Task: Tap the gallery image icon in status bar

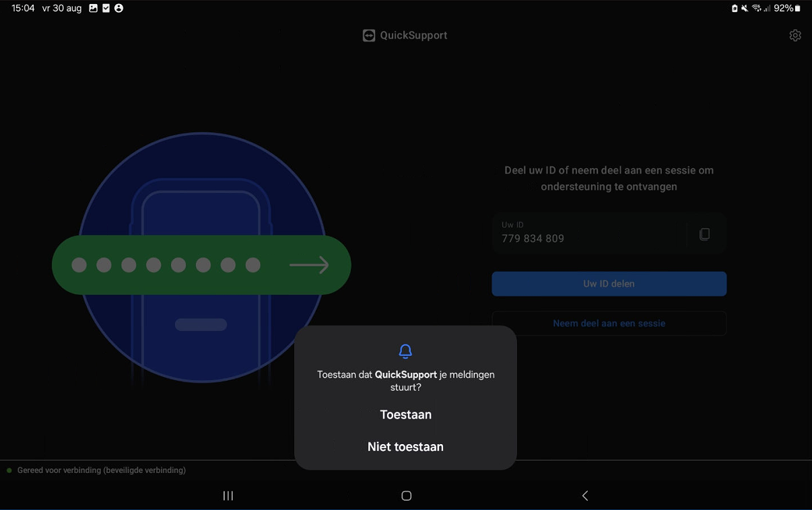Action: point(94,9)
